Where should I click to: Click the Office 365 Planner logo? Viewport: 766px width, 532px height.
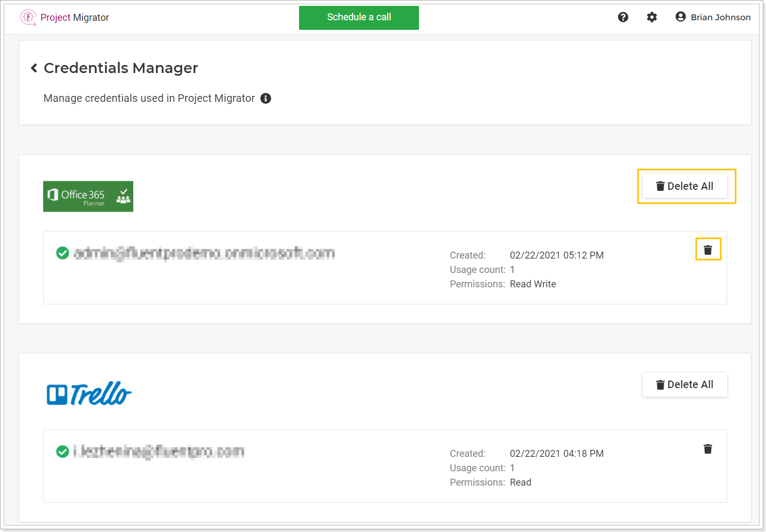tap(88, 196)
